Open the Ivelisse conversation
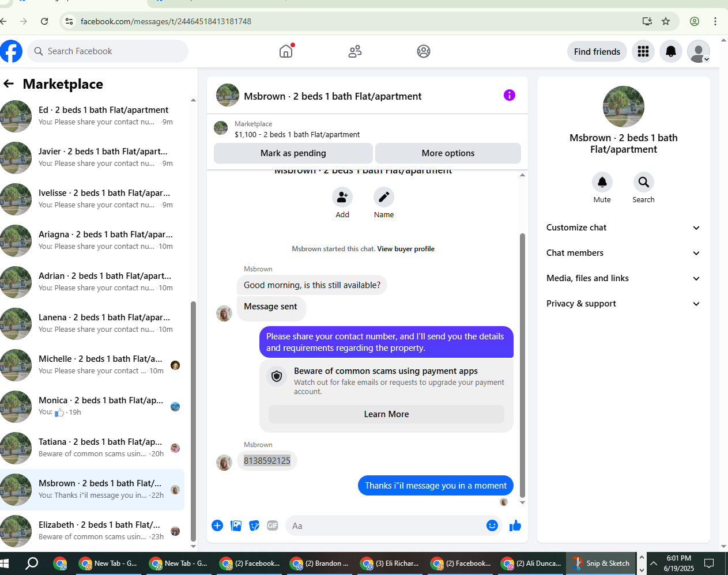 (x=92, y=199)
